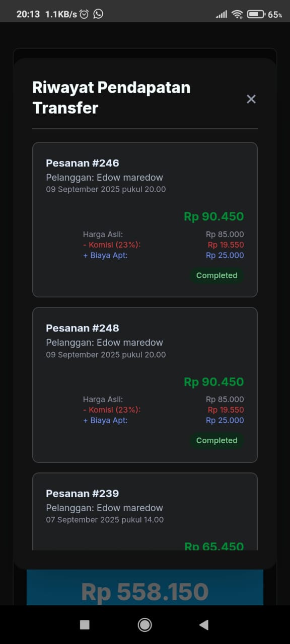290x644 pixels.
Task: Tap the Completed badge on Pesanan #246
Action: click(x=216, y=275)
